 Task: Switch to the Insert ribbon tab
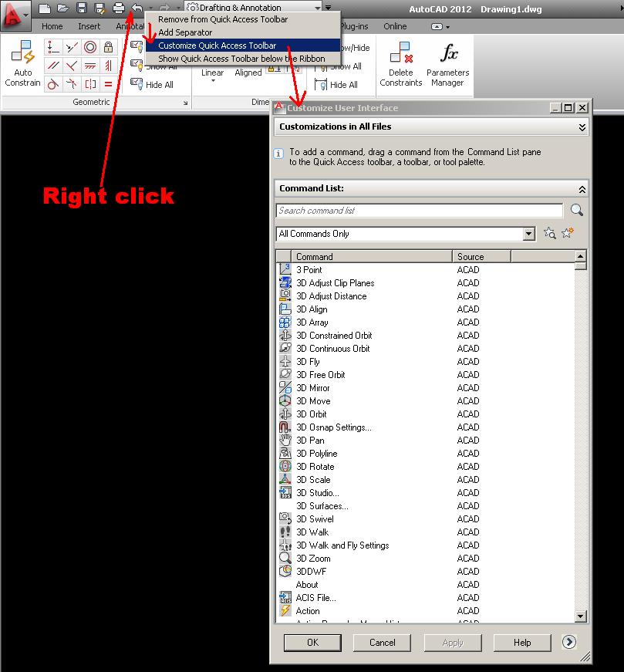click(x=89, y=26)
